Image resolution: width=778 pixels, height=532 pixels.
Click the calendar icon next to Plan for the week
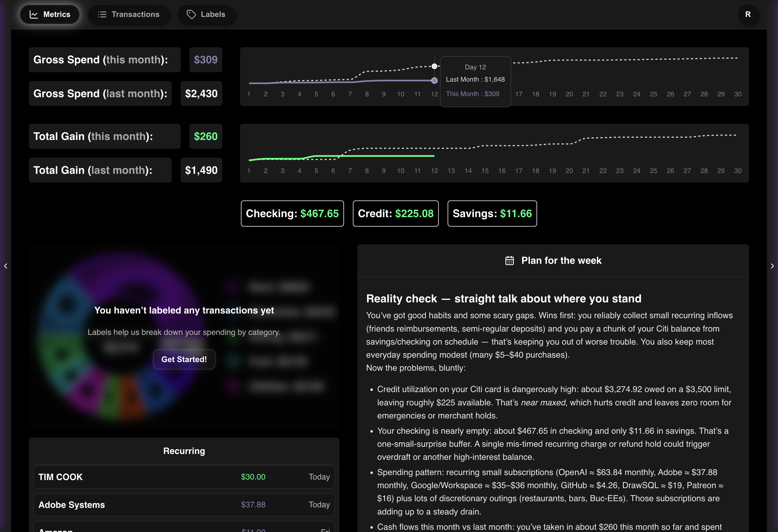pyautogui.click(x=509, y=261)
